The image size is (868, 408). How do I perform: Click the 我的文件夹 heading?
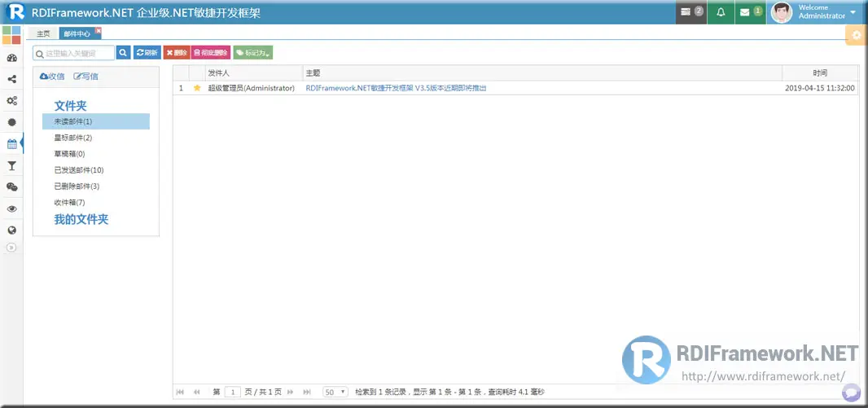coord(81,219)
